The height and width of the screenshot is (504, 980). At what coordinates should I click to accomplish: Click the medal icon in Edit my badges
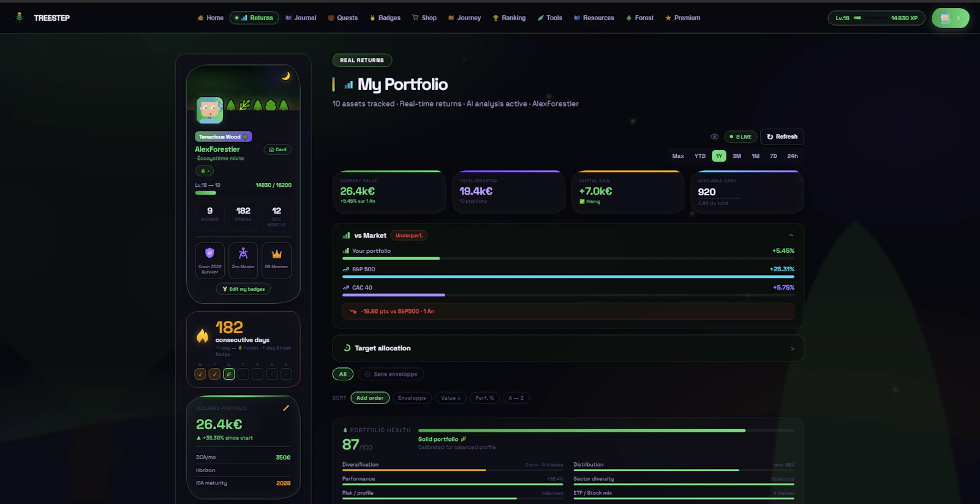[x=225, y=289]
